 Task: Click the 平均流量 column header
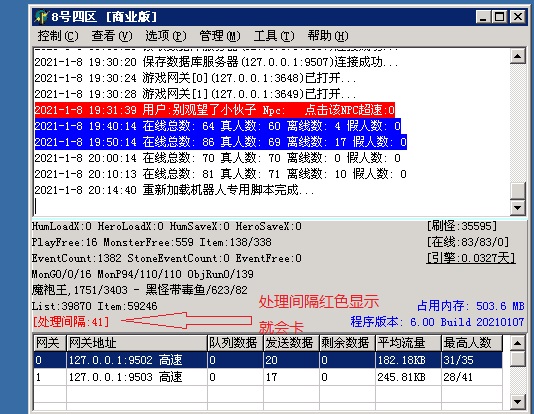click(408, 343)
